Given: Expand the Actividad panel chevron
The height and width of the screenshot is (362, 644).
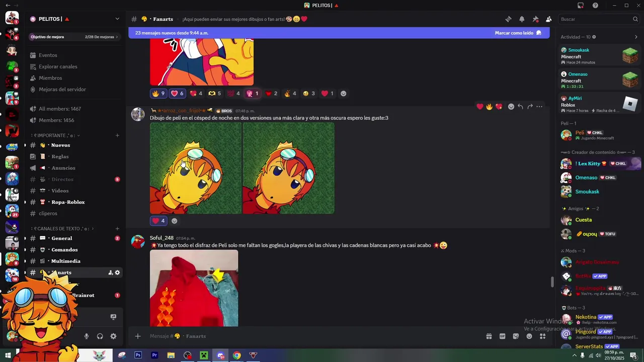Looking at the screenshot, I should tap(636, 37).
